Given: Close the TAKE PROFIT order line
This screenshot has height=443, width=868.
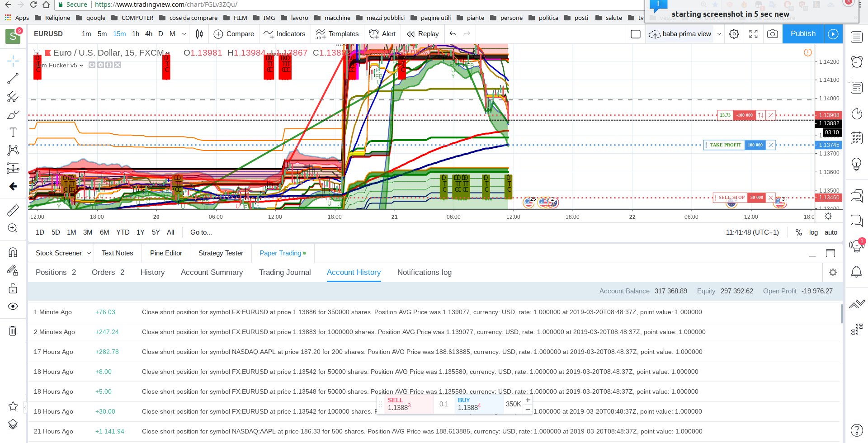Looking at the screenshot, I should [771, 145].
